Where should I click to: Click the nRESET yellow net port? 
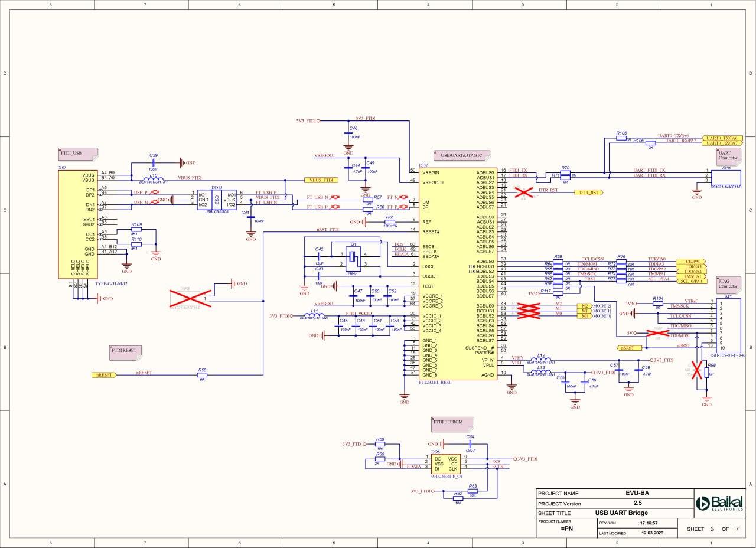click(104, 375)
